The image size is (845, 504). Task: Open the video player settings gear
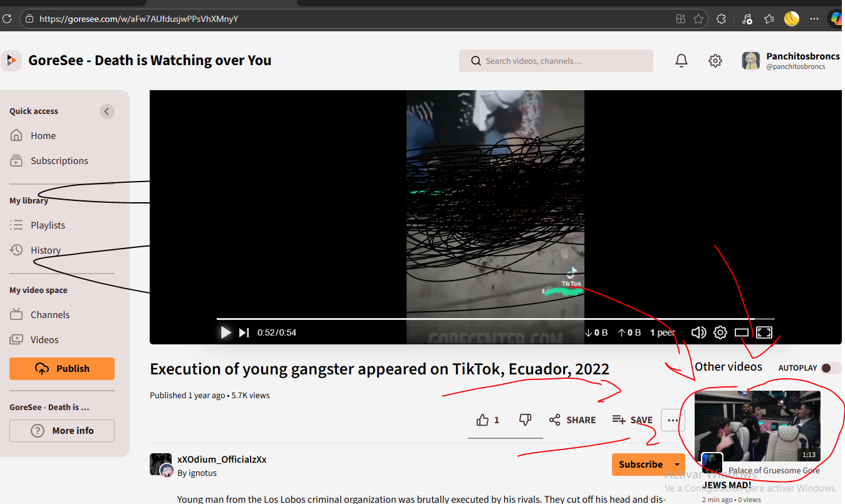coord(720,332)
